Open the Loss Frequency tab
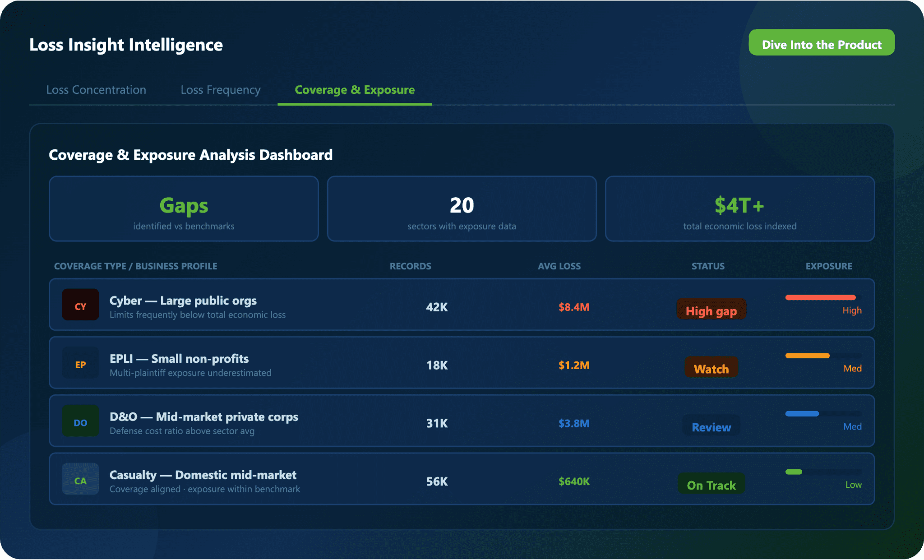This screenshot has height=560, width=924. point(221,90)
